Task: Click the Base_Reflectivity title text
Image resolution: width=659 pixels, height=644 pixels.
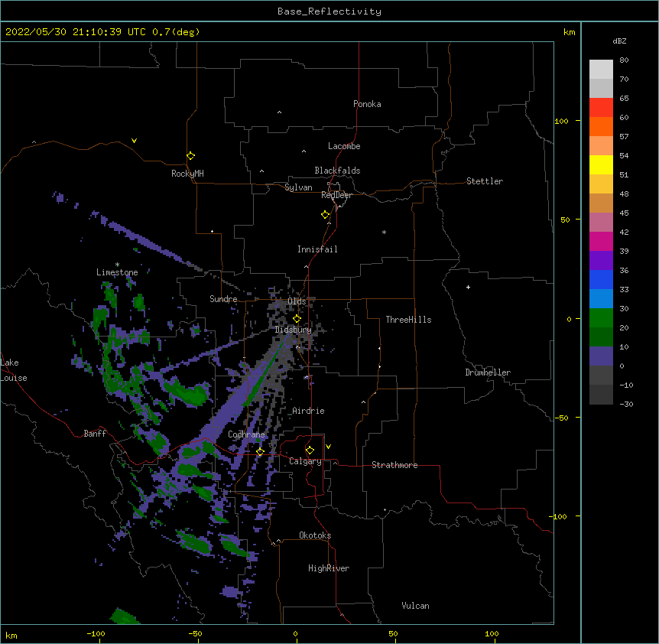Action: (329, 11)
